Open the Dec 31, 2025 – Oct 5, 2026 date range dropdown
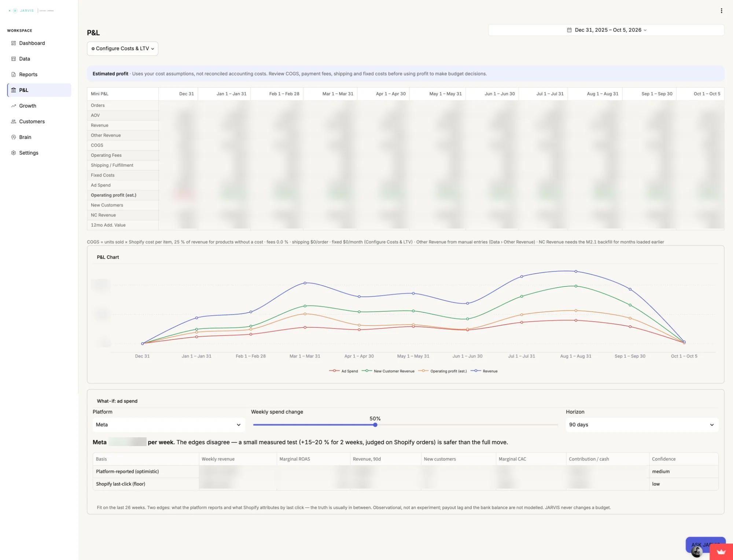The width and height of the screenshot is (733, 560). 606,30
